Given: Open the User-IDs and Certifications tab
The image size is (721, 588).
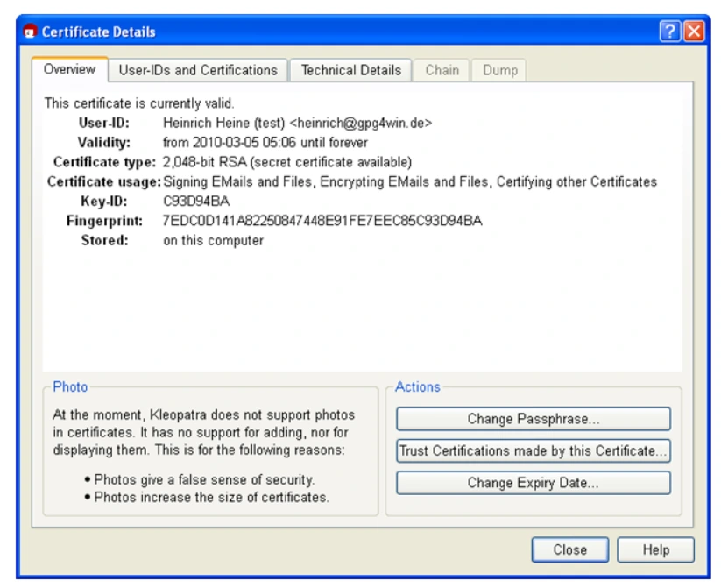Looking at the screenshot, I should tap(198, 70).
